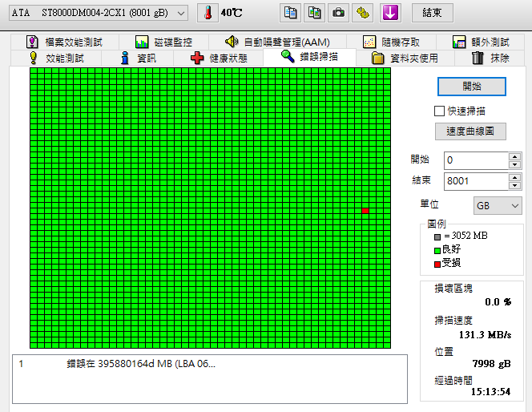Open the 速度曲線圖 speed graph

coord(470,131)
